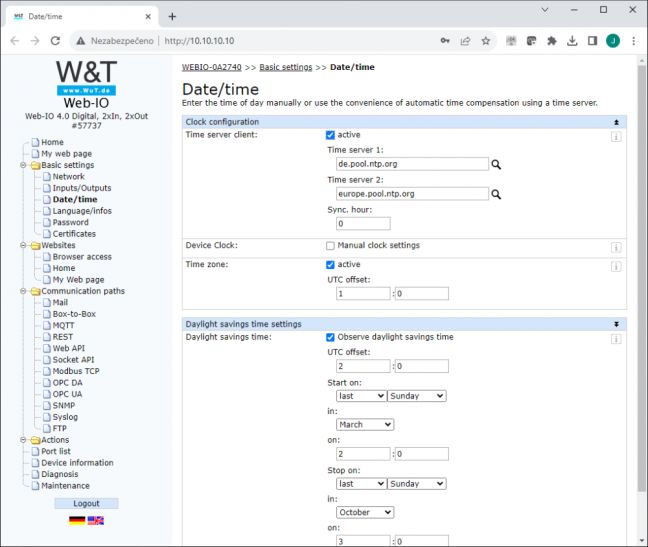Toggle Observe daylight savings time checkbox
The width and height of the screenshot is (648, 547).
330,338
